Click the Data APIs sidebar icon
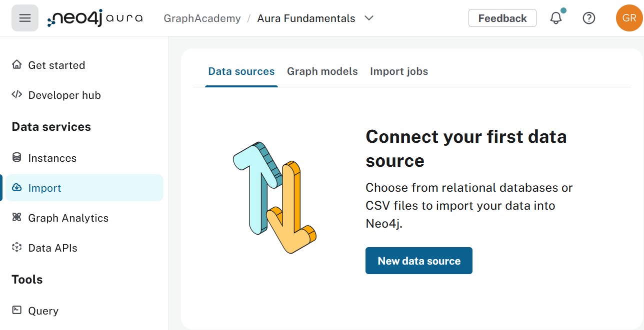 16,248
